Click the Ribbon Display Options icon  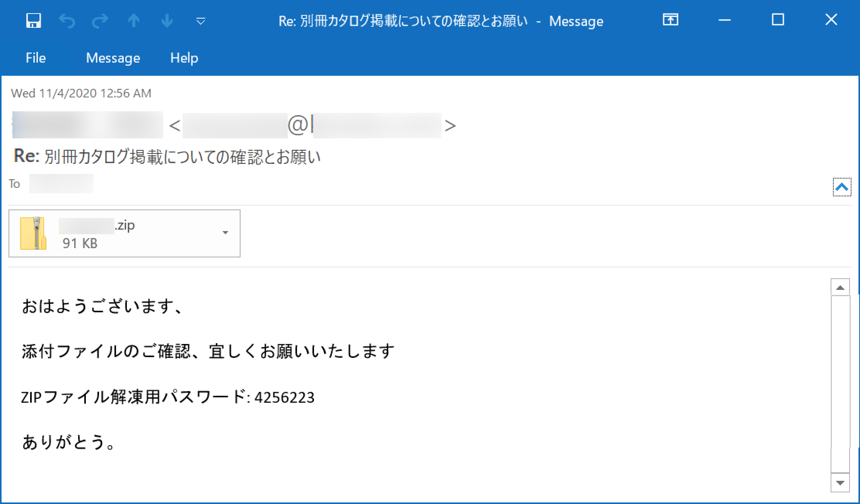pos(671,19)
